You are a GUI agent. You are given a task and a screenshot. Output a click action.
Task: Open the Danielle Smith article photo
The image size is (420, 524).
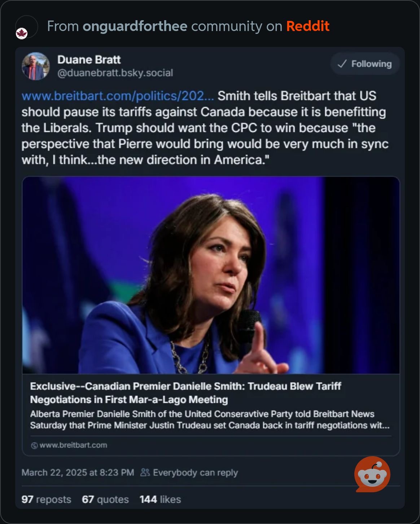(x=211, y=275)
